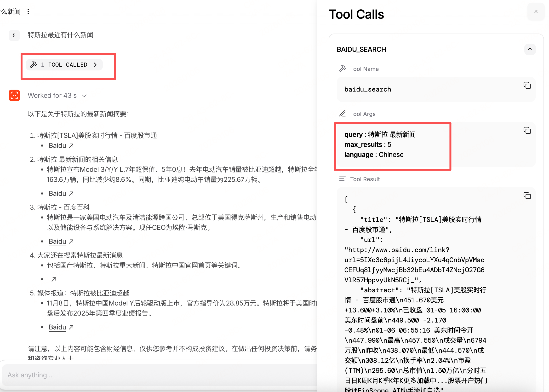Open the 1 TOOL CALLED details
549x392 pixels.
pos(64,65)
